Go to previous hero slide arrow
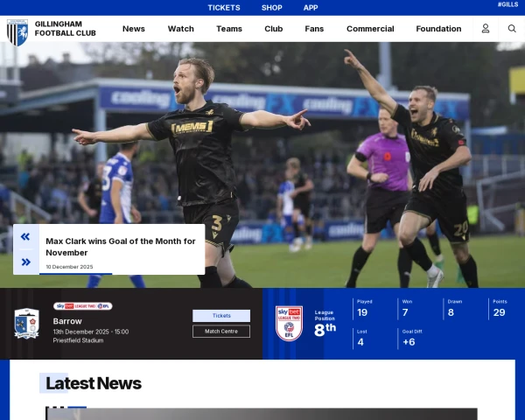 pyautogui.click(x=25, y=237)
